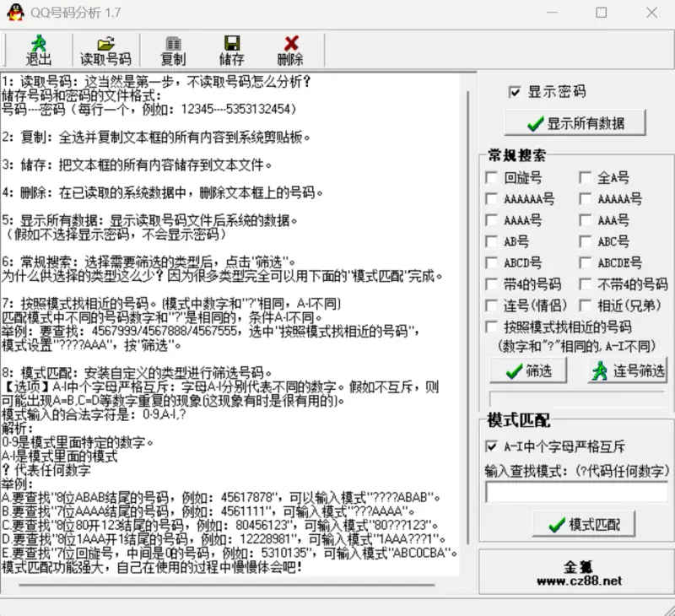Check the 按照模式找相近的号码 option
Viewport: 675px width, 616px height.
click(x=491, y=327)
